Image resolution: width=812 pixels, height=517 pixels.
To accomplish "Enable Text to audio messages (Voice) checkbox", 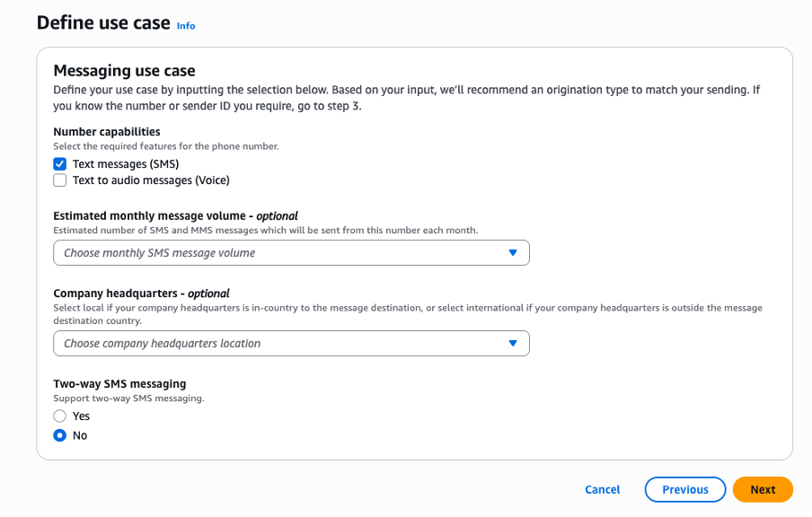I will pos(60,180).
